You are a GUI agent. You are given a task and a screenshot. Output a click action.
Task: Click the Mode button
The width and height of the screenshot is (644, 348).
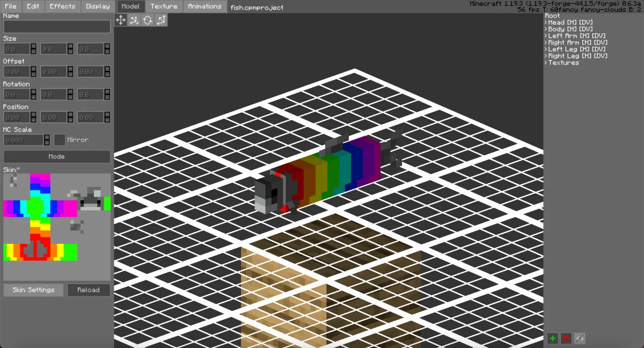(57, 157)
